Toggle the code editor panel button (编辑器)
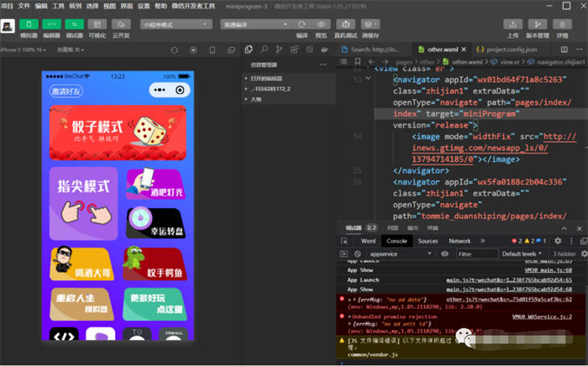The width and height of the screenshot is (588, 366). click(51, 24)
